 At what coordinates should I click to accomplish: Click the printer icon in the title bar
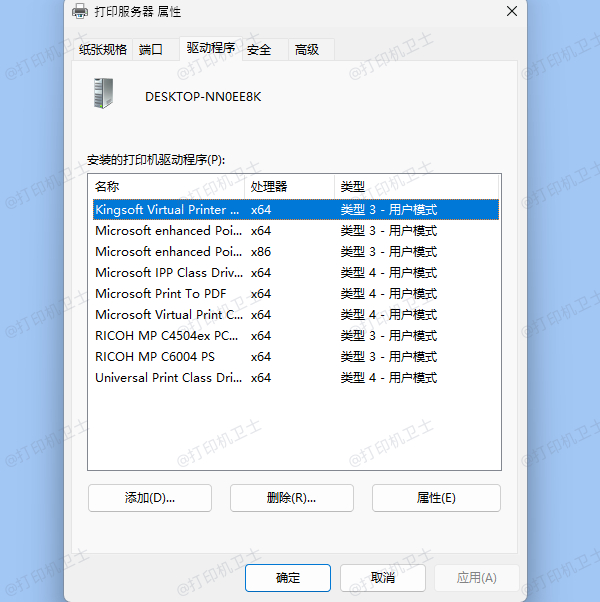coord(80,11)
